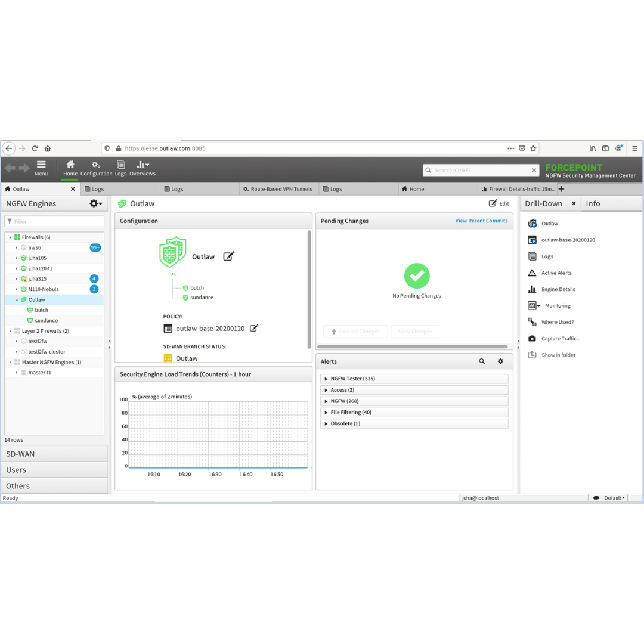Open Alerts panel settings gear
The image size is (644, 644).
[500, 361]
